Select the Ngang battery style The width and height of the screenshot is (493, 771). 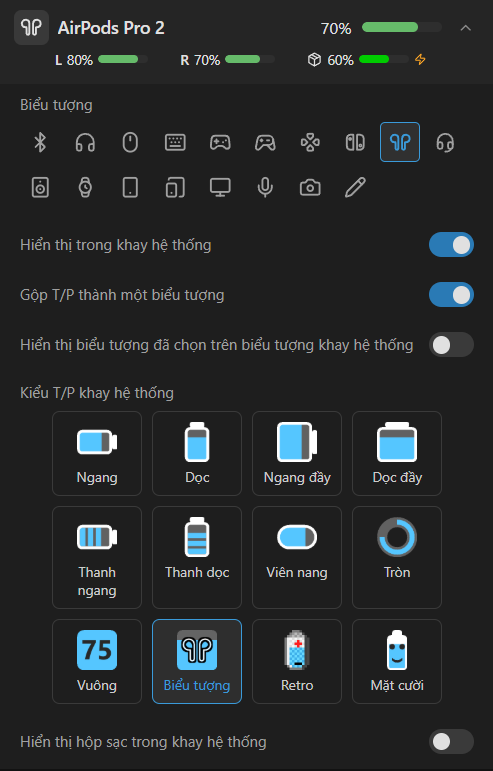(97, 453)
